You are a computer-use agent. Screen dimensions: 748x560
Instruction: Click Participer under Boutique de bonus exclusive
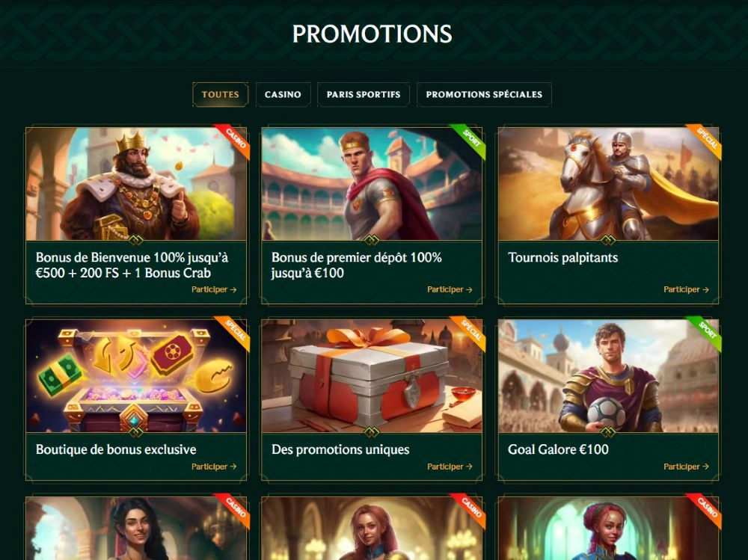point(214,467)
